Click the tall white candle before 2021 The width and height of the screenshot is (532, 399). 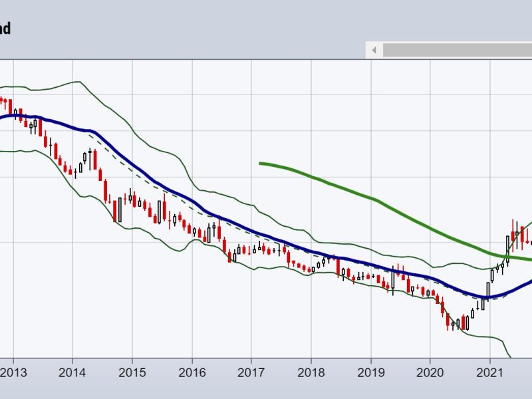(487, 291)
